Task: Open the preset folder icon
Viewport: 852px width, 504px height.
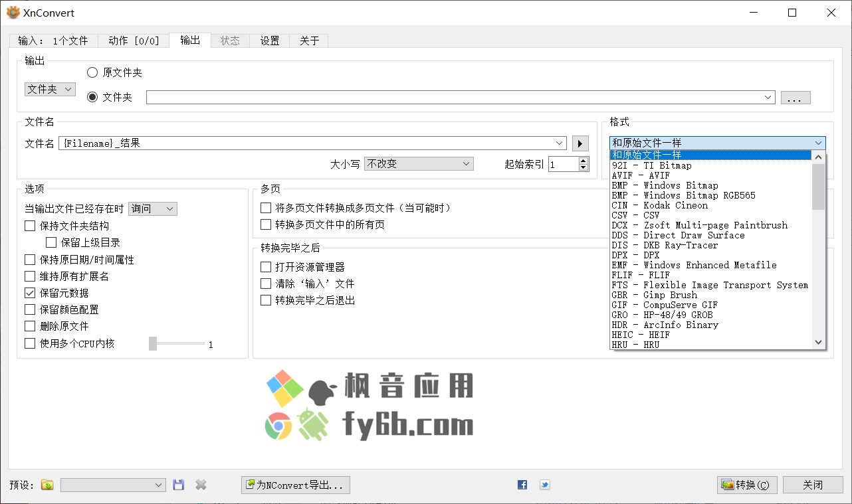Action: pos(47,485)
